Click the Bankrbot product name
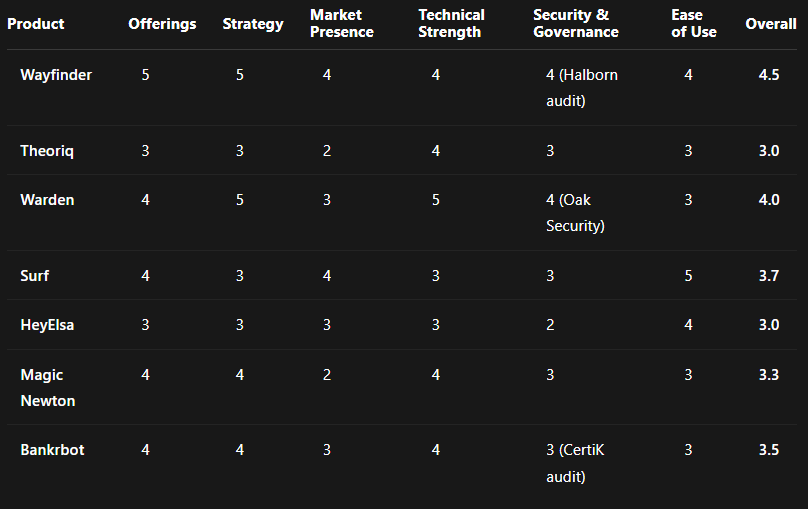This screenshot has height=509, width=808. (52, 450)
